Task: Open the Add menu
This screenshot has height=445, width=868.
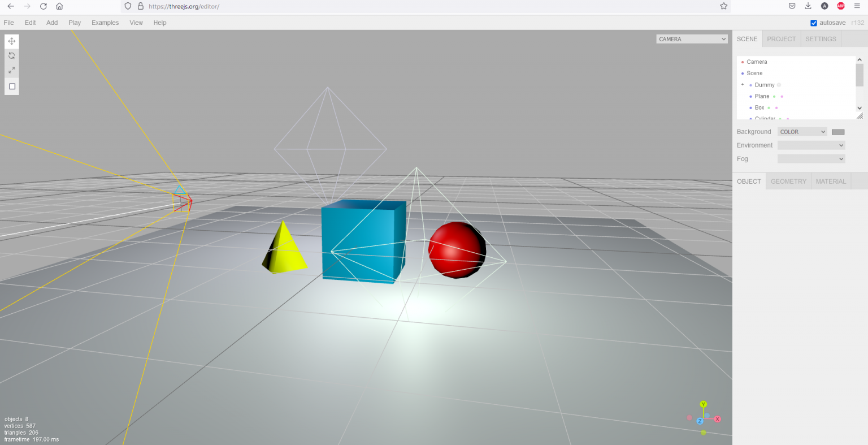Action: (x=52, y=23)
